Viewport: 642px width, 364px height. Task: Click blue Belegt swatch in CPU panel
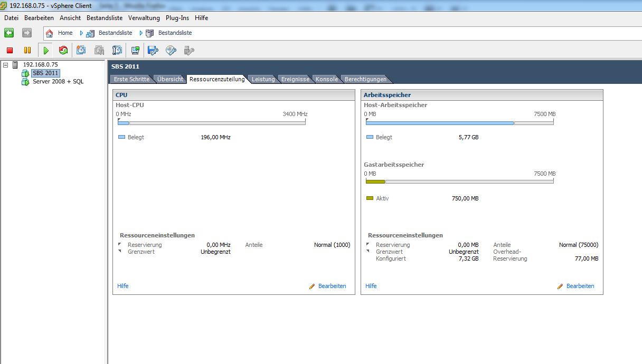click(x=121, y=137)
